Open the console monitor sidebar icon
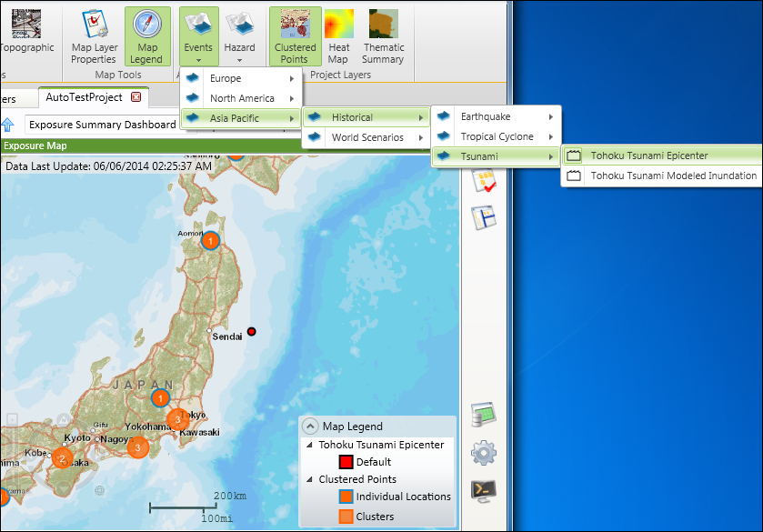 483,491
